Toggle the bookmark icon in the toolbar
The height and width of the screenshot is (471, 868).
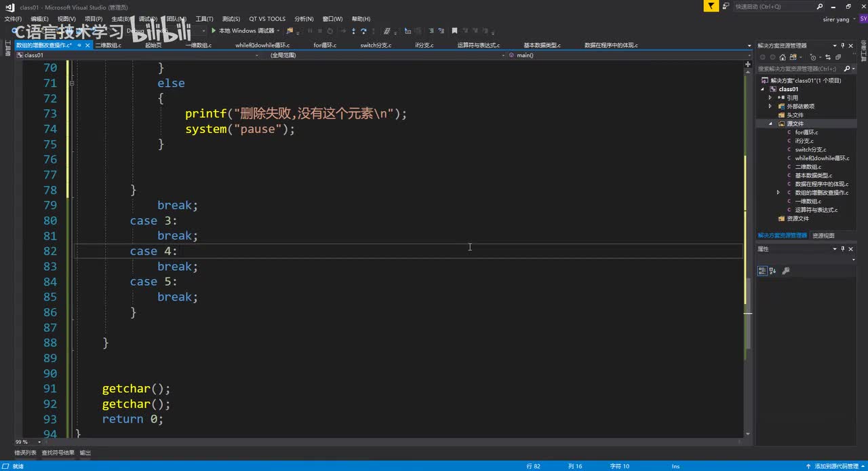[454, 31]
